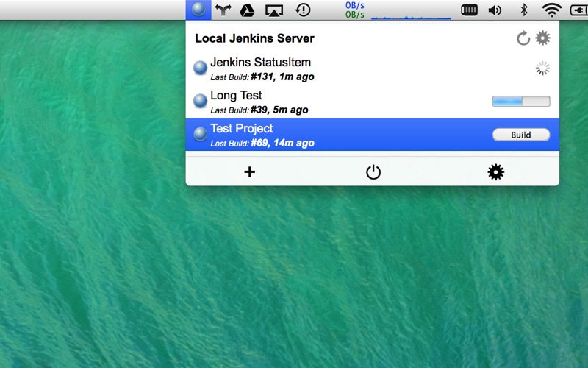Open the Bluetooth menu bar icon
Image resolution: width=588 pixels, height=368 pixels.
coord(524,10)
